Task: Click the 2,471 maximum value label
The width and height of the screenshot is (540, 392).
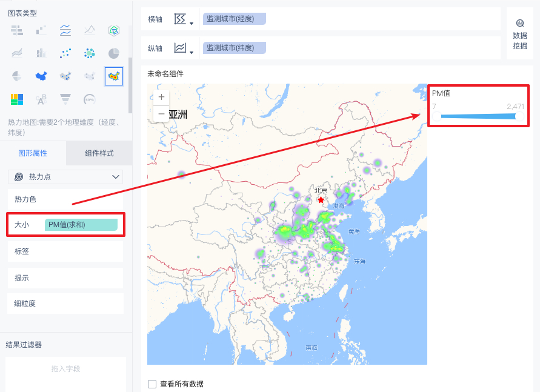Action: (515, 107)
